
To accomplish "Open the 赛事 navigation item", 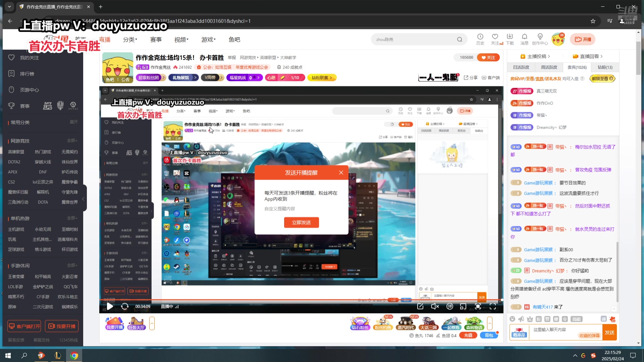I will [x=156, y=40].
